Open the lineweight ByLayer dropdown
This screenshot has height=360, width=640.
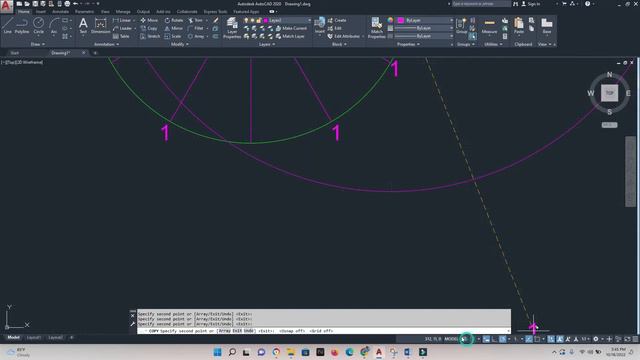coord(424,28)
